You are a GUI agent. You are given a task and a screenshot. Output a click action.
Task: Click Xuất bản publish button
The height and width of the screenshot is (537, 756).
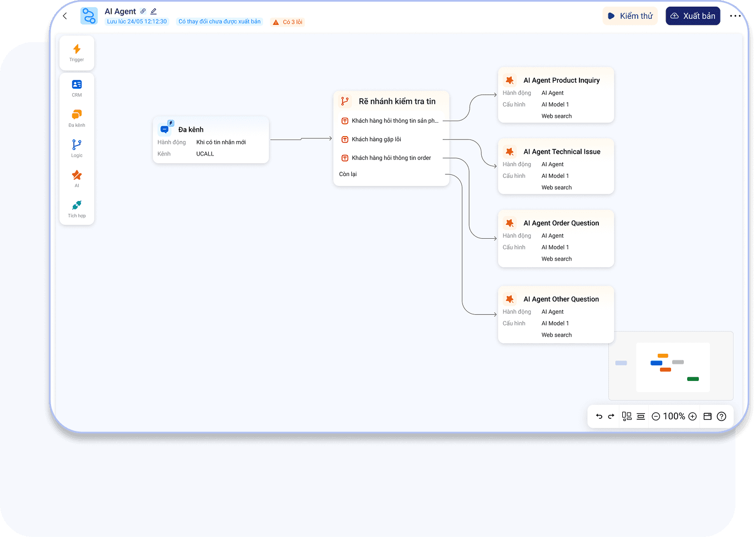(x=693, y=16)
